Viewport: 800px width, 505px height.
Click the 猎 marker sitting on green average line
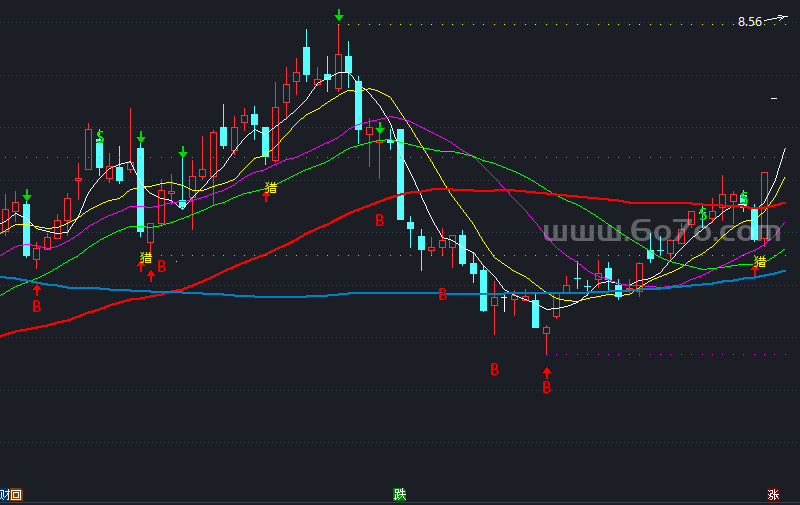pyautogui.click(x=271, y=188)
